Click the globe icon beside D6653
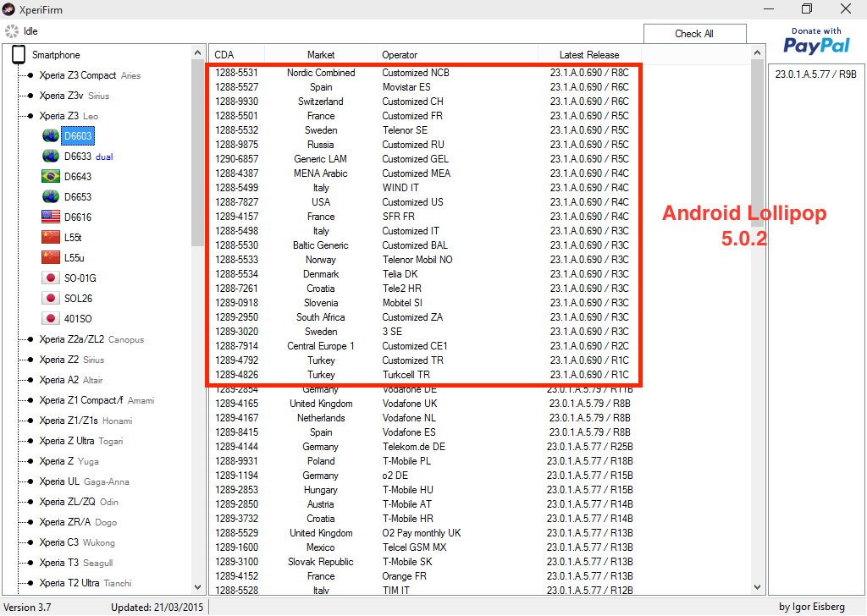Image resolution: width=867 pixels, height=616 pixels. click(51, 196)
